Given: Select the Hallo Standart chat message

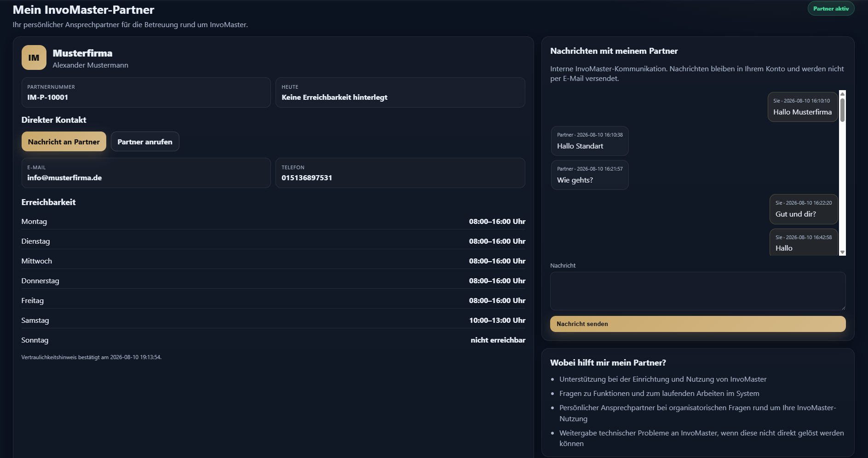Looking at the screenshot, I should coord(590,141).
